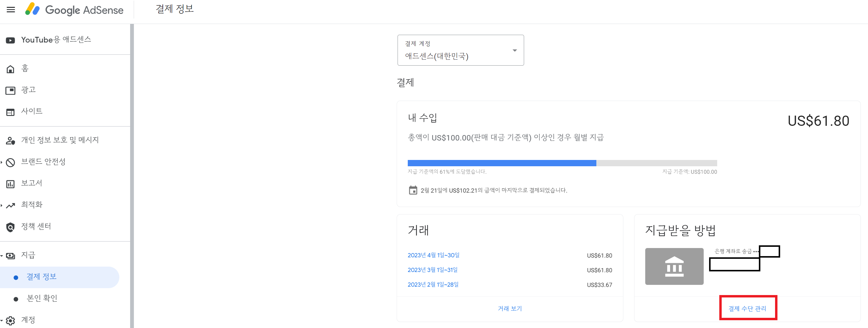Open the hamburger main menu icon
The image size is (868, 328).
tap(11, 9)
